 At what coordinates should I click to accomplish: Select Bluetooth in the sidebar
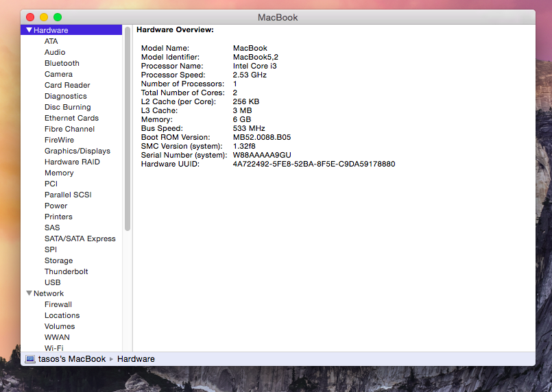pos(62,63)
